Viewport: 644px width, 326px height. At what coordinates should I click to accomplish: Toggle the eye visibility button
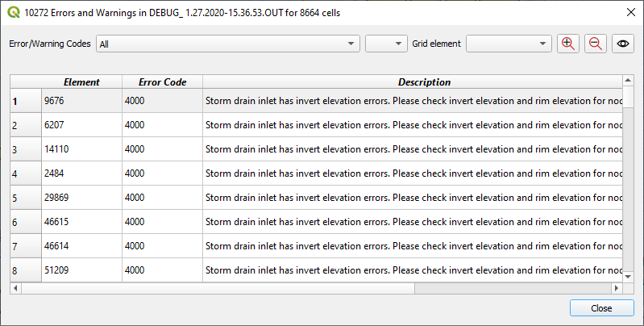click(x=622, y=44)
